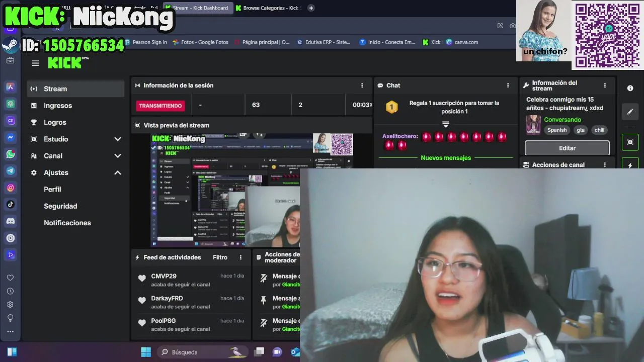Click Editar stream information button
Screen dimensions: 644x362
567,148
